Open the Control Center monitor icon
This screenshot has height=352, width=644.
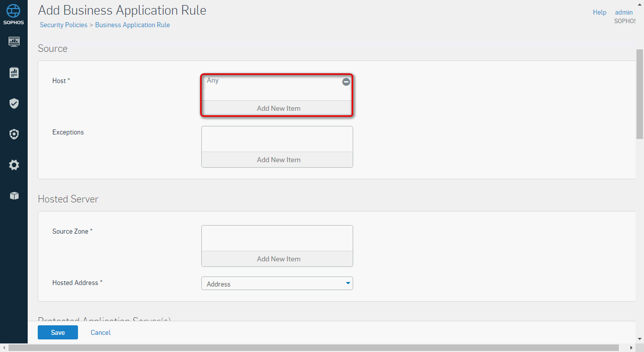14,42
